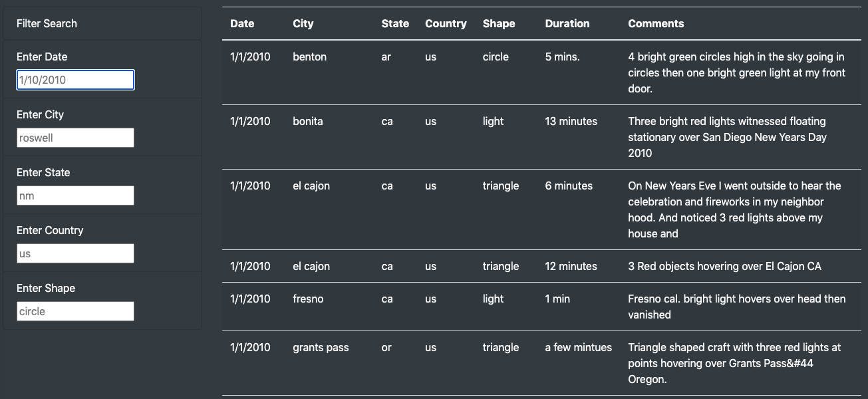
Task: Click inside the Enter State field
Action: 74,196
